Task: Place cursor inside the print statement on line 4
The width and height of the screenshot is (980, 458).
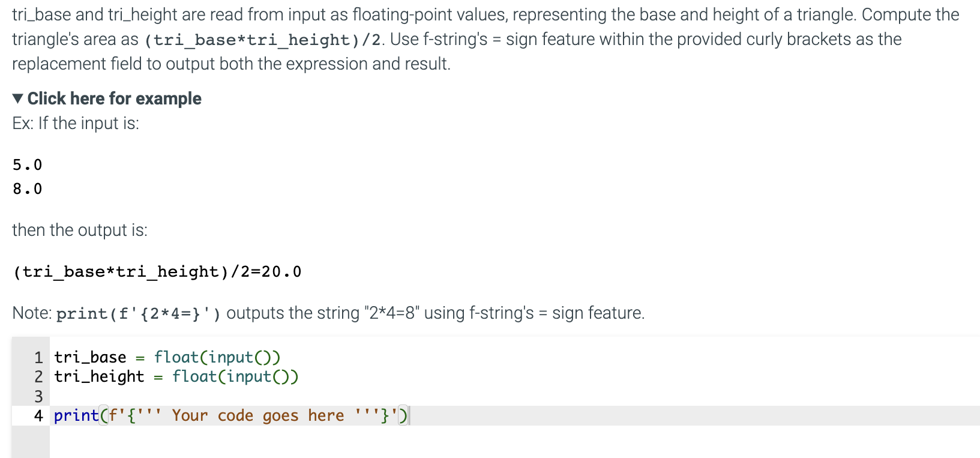Action: click(x=240, y=415)
